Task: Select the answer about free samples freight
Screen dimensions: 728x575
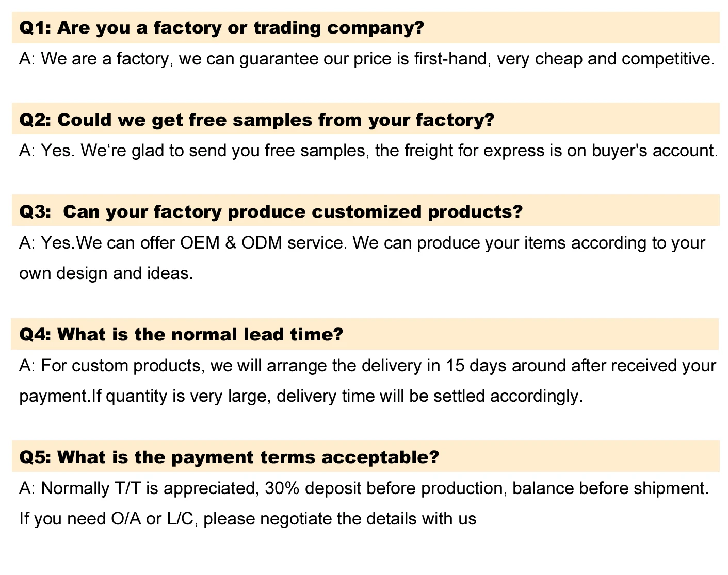Action: [x=368, y=151]
